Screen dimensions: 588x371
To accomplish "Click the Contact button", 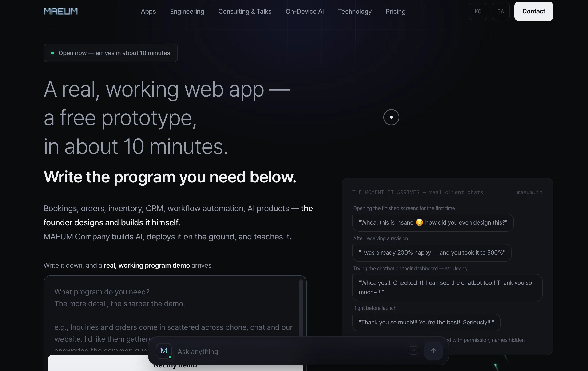I will (x=534, y=11).
